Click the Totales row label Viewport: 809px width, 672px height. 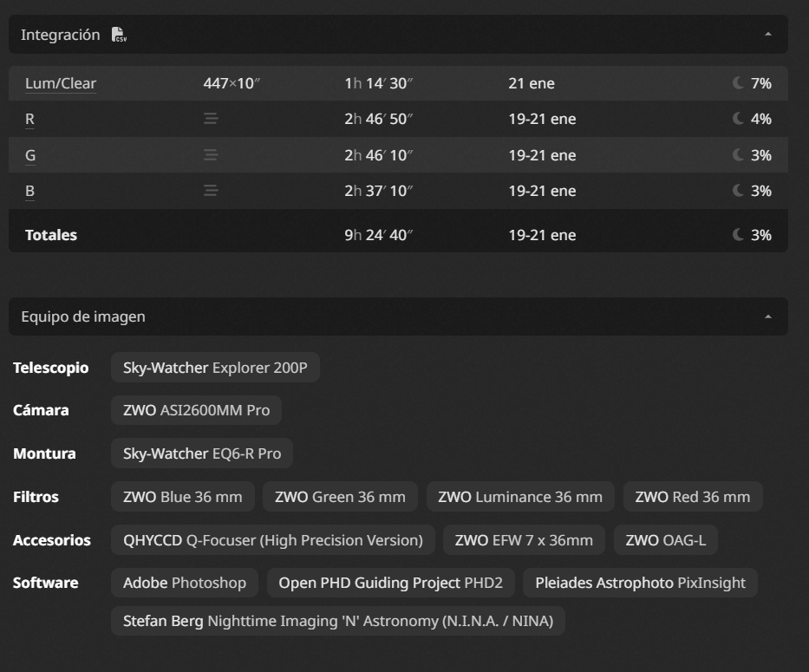(x=51, y=235)
